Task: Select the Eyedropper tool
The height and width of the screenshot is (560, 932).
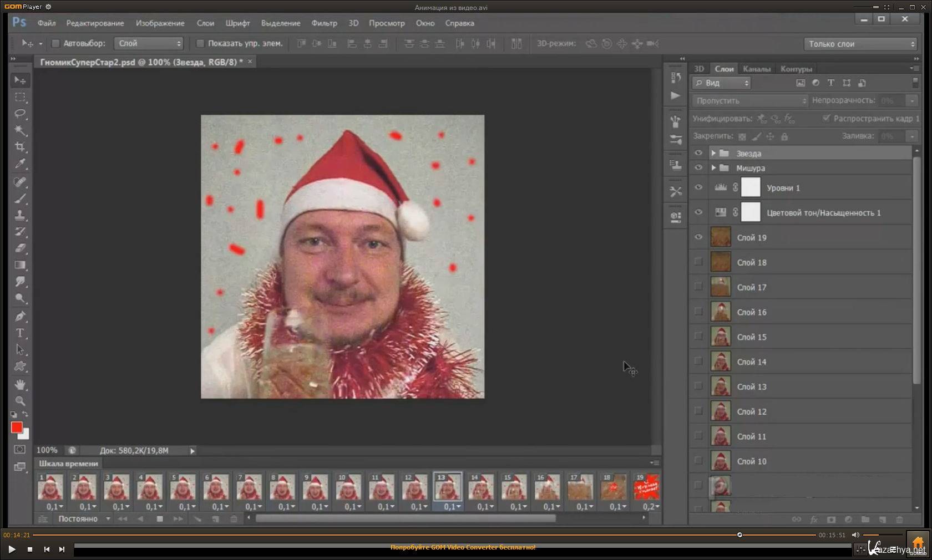Action: [21, 164]
